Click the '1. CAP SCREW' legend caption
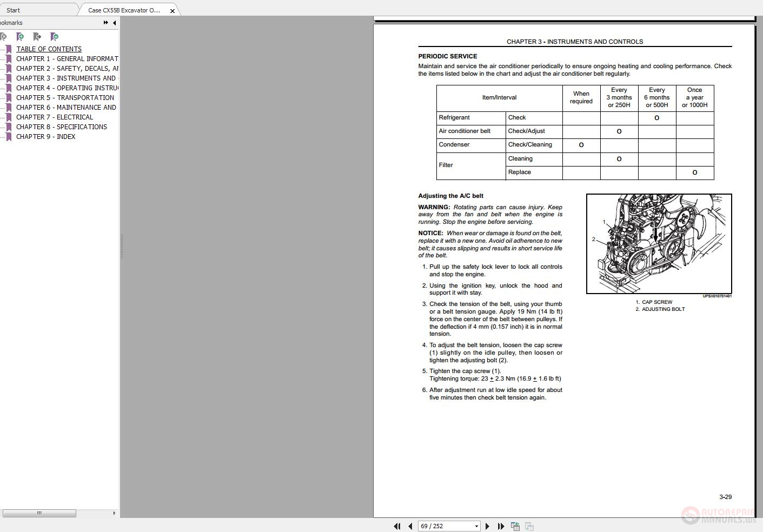Screen dimensions: 763x532 [654, 302]
